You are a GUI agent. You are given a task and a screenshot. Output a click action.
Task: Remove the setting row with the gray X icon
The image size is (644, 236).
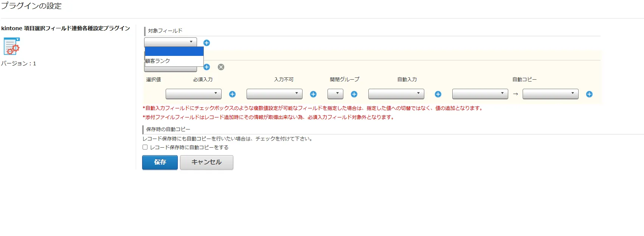221,67
